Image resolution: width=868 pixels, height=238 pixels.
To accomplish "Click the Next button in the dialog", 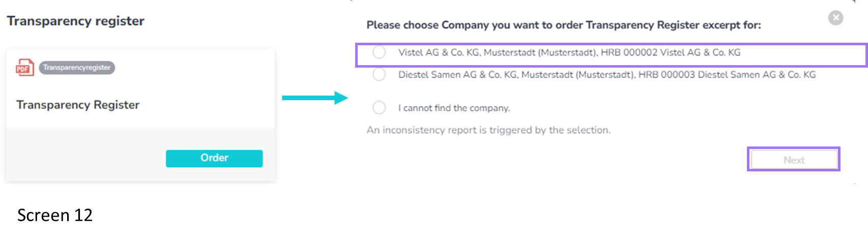I will coord(794,160).
